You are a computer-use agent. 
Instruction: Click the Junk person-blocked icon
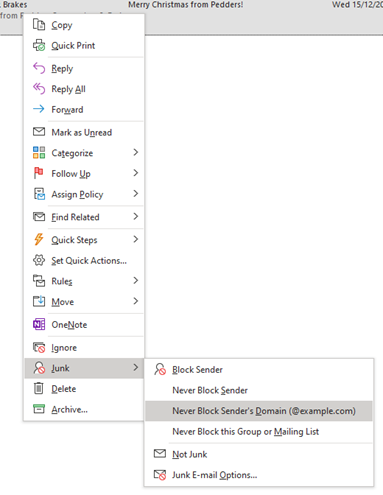tap(39, 368)
